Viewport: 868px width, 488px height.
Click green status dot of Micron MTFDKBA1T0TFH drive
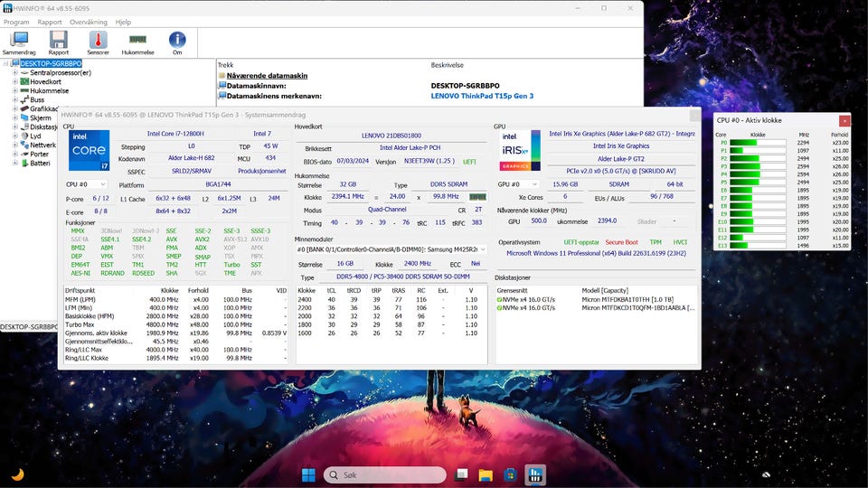coord(499,300)
